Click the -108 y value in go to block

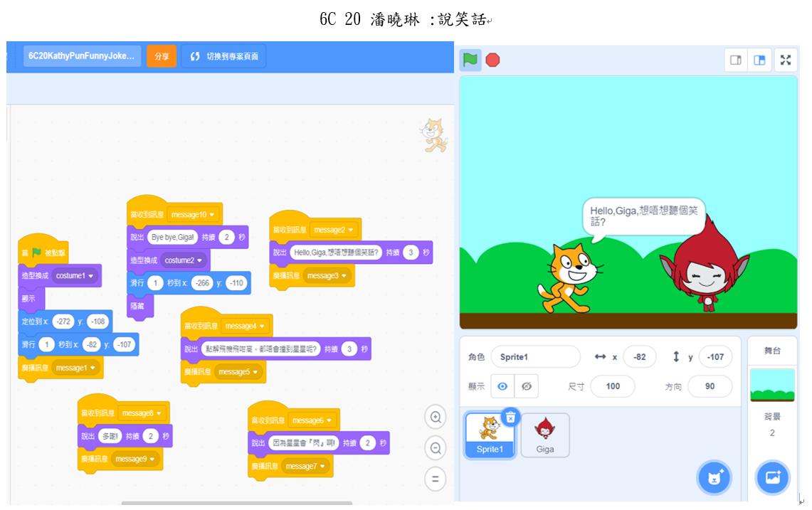coord(98,322)
